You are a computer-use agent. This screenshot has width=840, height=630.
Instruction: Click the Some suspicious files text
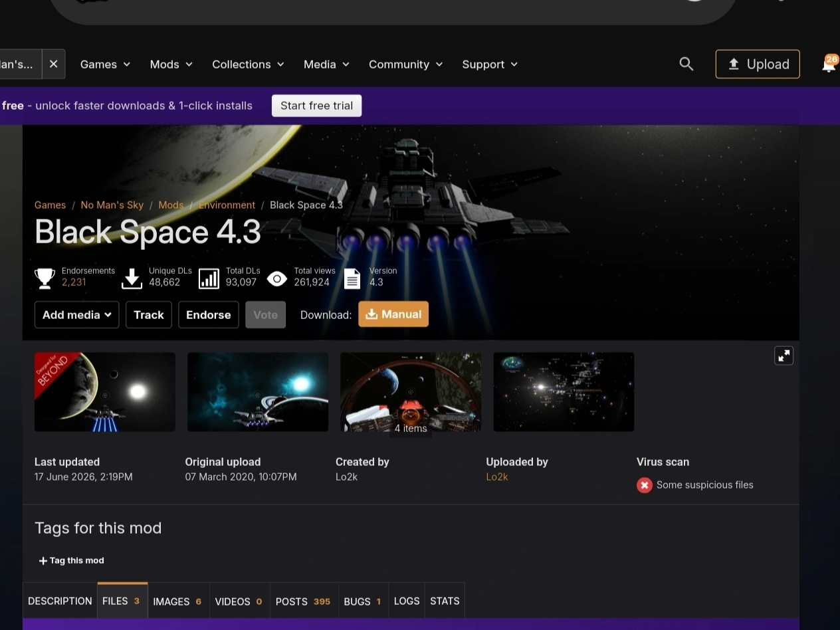pyautogui.click(x=705, y=485)
